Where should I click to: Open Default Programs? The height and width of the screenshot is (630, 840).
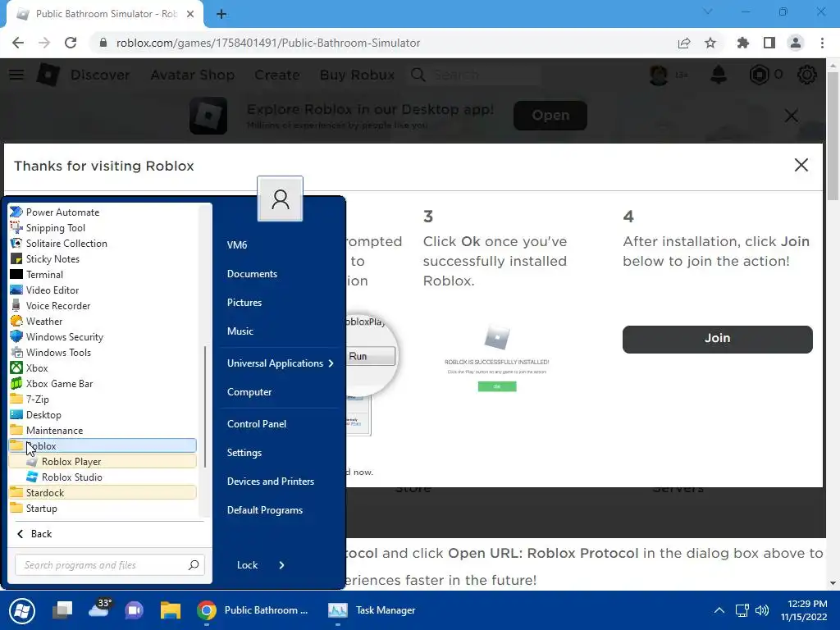[265, 510]
